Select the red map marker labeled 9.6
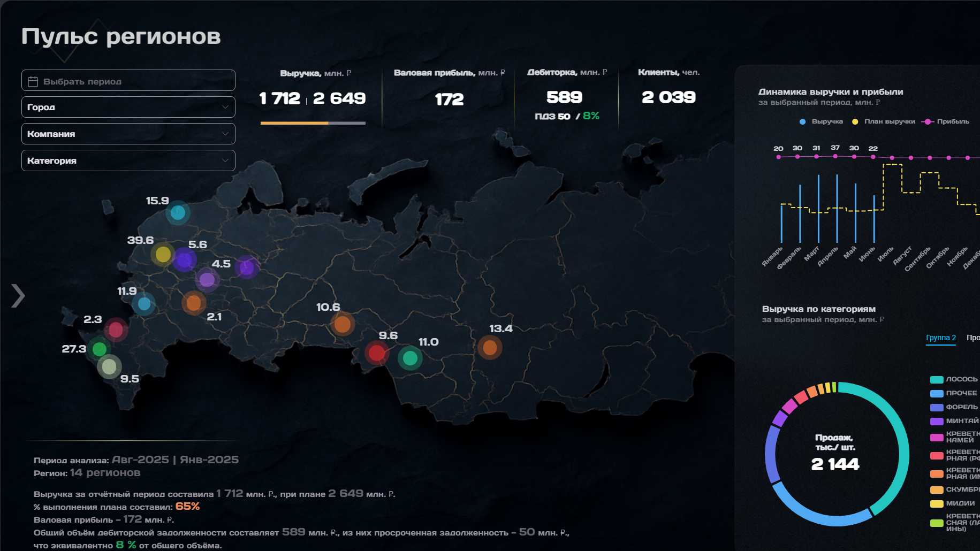Viewport: 980px width, 551px height. (377, 353)
